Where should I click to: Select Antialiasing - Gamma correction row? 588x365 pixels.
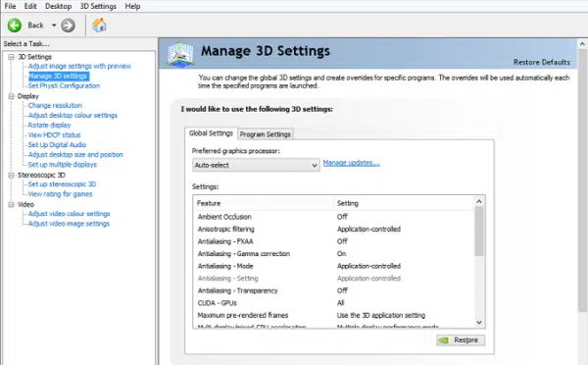(x=334, y=254)
